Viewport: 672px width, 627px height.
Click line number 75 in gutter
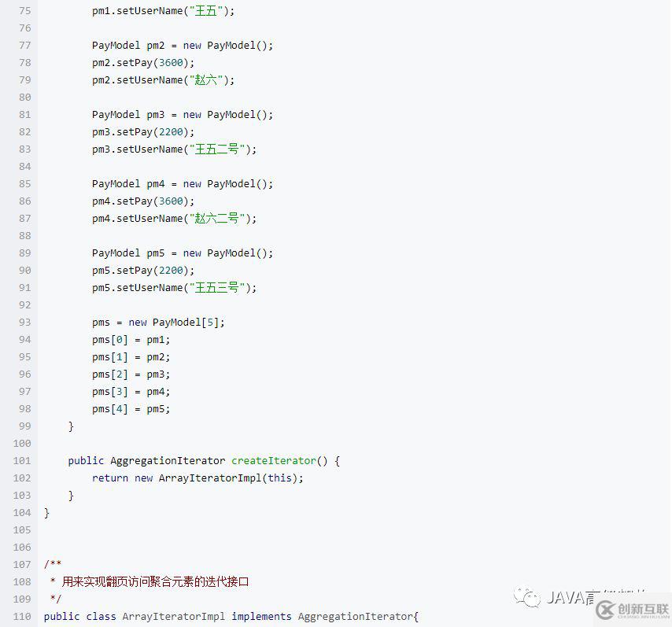coord(25,11)
